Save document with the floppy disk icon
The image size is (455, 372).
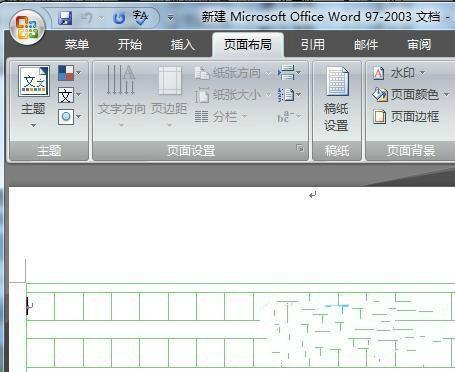(x=65, y=17)
